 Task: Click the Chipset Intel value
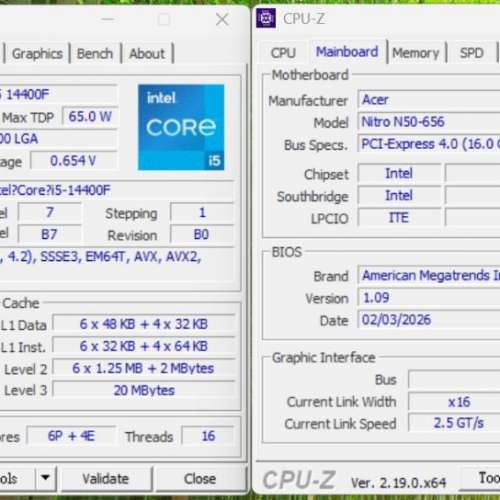(399, 173)
